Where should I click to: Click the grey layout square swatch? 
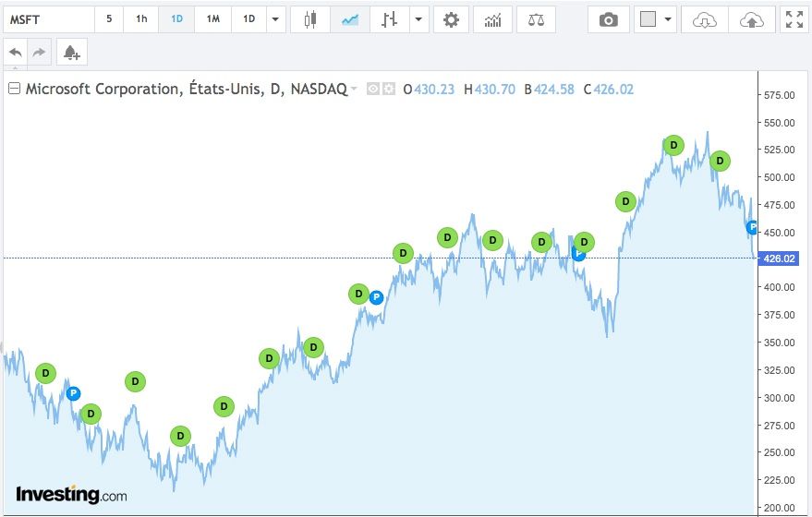click(648, 19)
